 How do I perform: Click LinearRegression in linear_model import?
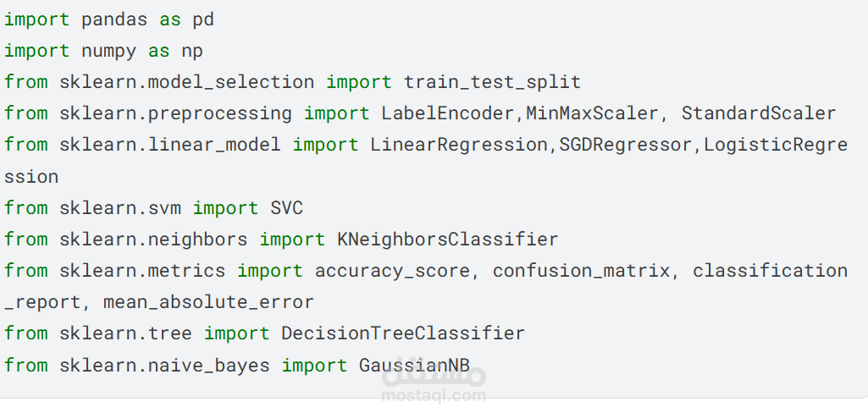459,145
